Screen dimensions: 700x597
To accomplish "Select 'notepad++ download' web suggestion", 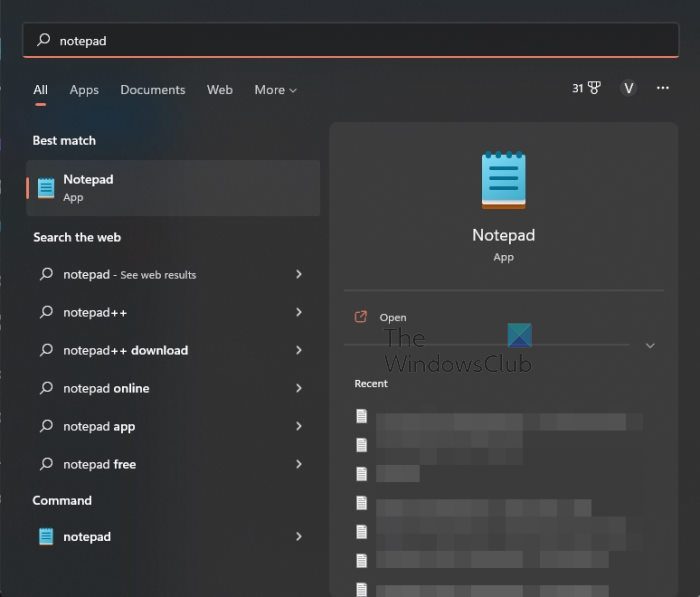I will (x=173, y=350).
